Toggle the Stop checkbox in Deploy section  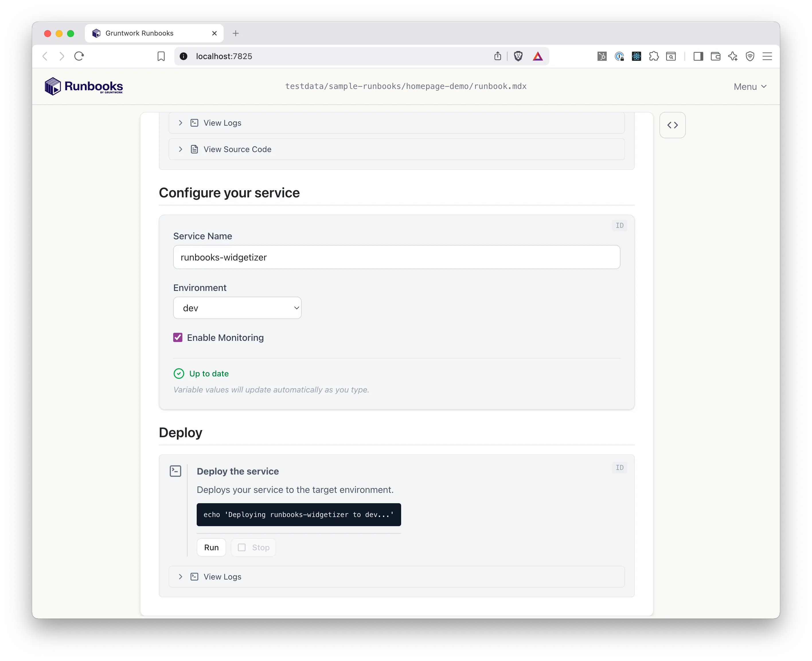[x=242, y=547]
